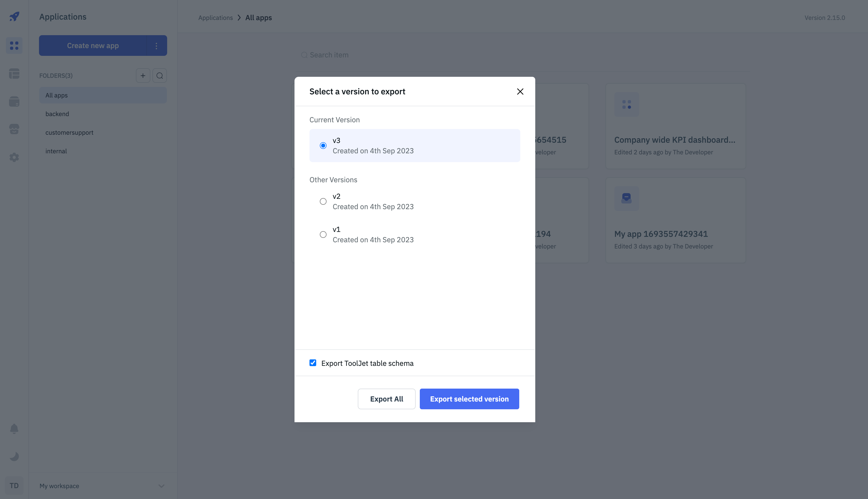This screenshot has height=499, width=868.
Task: Open the ToolJet Database sidebar icon
Action: [x=14, y=73]
